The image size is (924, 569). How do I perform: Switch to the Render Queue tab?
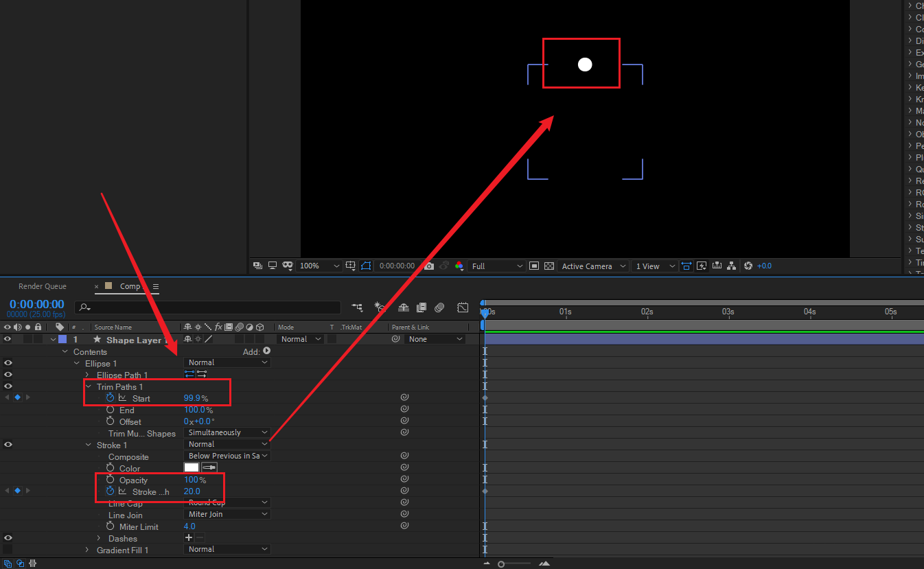[43, 286]
